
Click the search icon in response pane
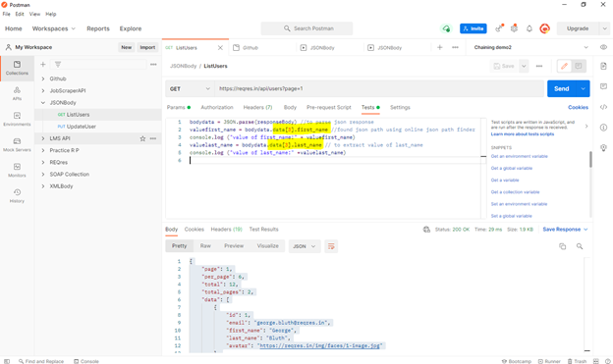point(580,246)
